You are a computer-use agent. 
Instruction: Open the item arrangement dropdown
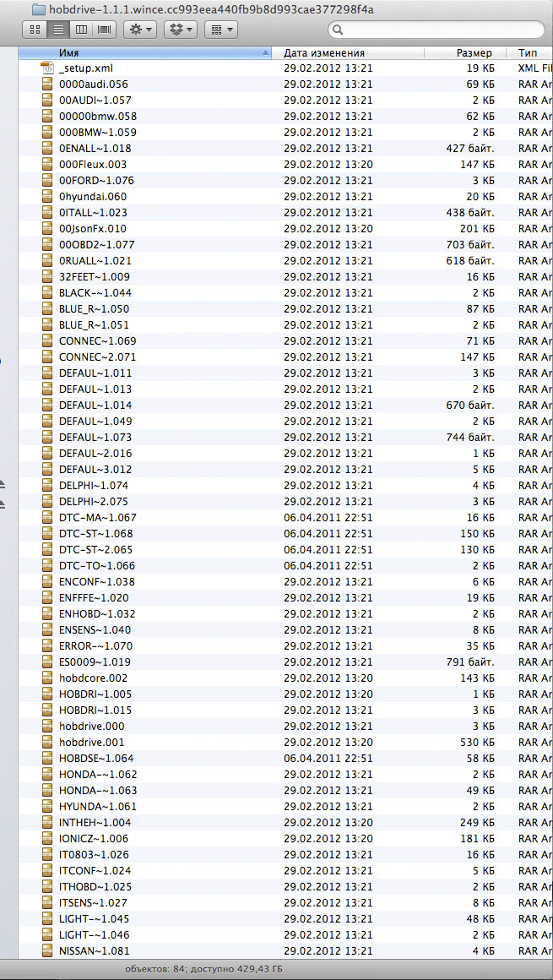tap(221, 29)
